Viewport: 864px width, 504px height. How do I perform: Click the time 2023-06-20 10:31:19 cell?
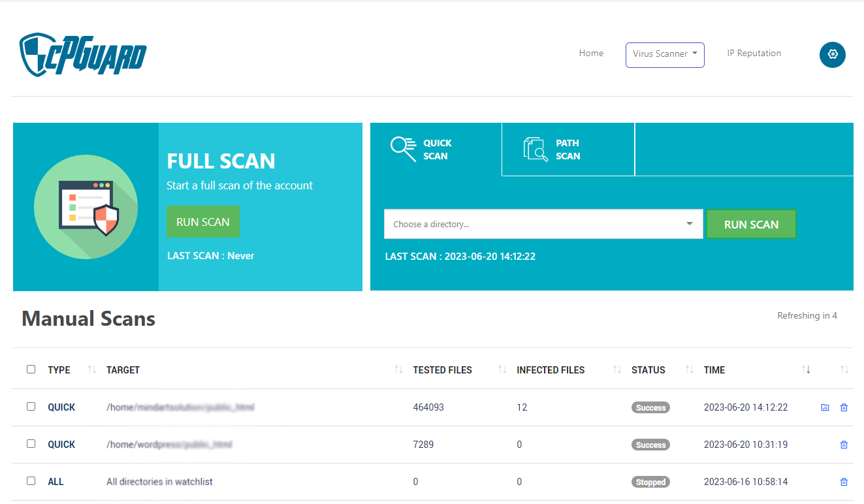pos(746,445)
